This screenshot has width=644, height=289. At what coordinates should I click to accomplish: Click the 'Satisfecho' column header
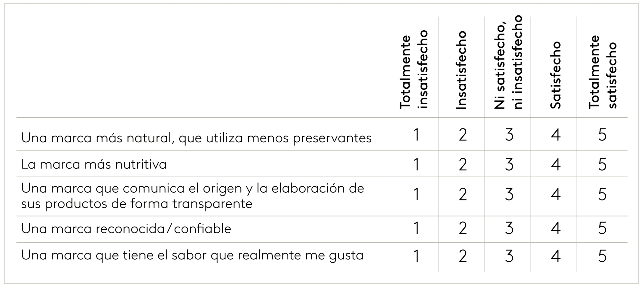tap(556, 75)
